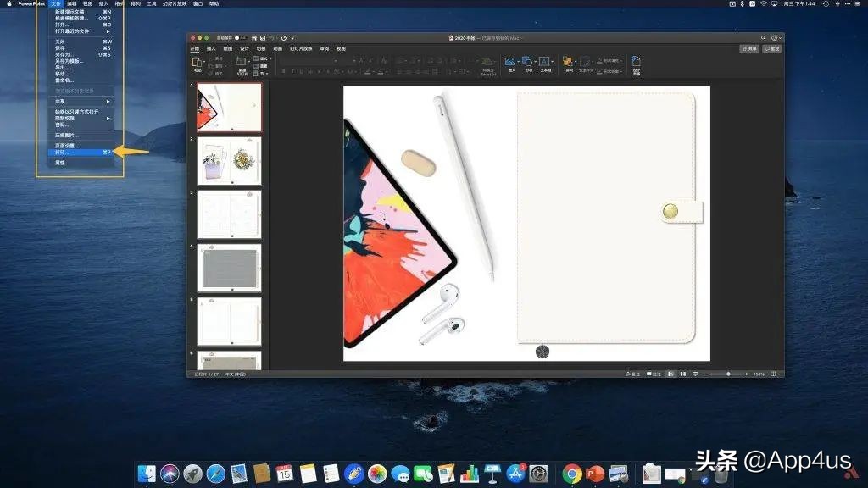Click the Comments button at top right
This screenshot has height=488, width=868.
coord(771,49)
